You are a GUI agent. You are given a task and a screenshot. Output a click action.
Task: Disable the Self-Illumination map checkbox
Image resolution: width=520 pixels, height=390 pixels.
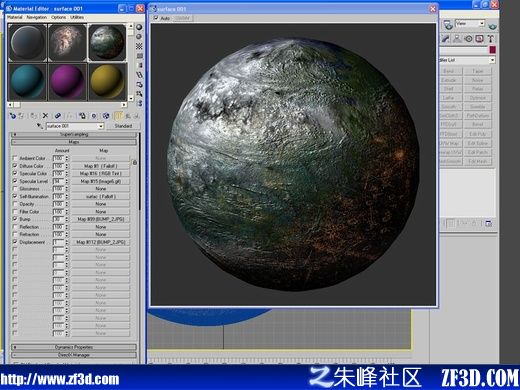pos(15,196)
